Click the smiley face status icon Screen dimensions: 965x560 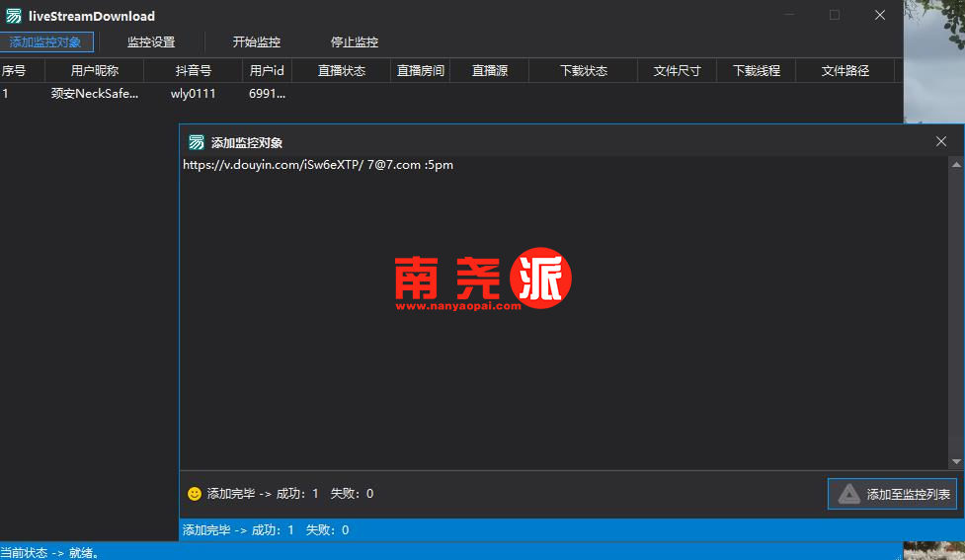click(195, 494)
